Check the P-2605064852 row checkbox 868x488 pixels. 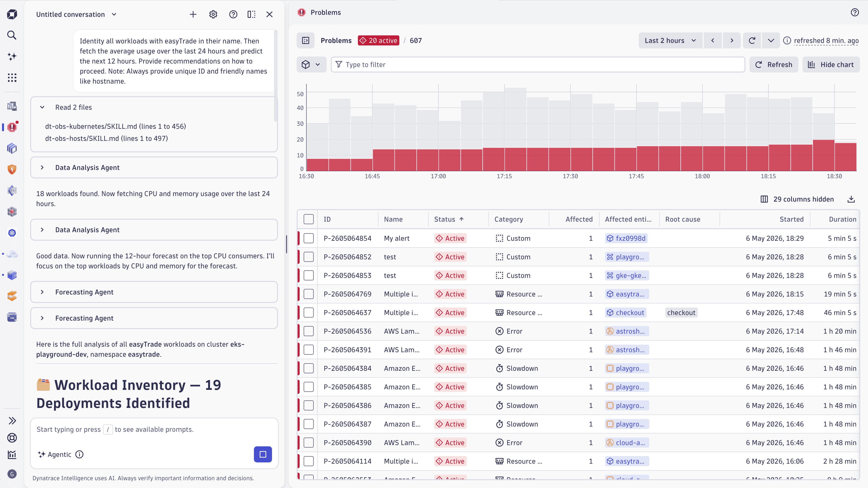pyautogui.click(x=309, y=257)
